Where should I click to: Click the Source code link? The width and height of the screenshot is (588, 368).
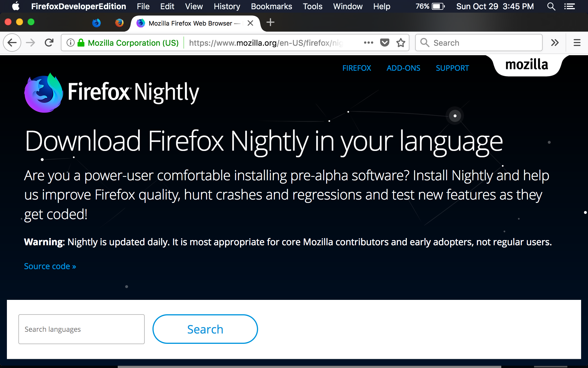point(50,266)
